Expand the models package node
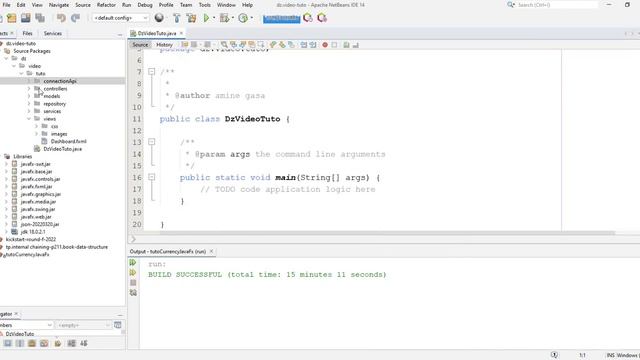 [x=29, y=96]
